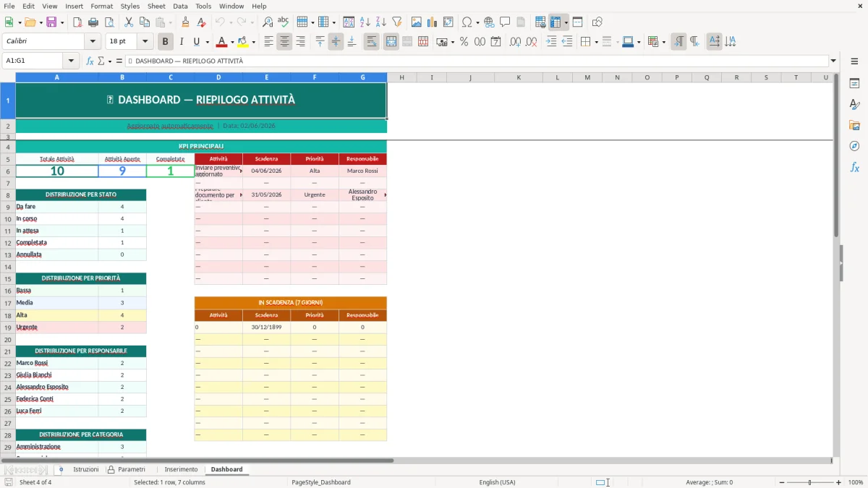Viewport: 868px width, 488px height.
Task: Click the Clear Direct Formatting icon
Action: click(x=202, y=22)
